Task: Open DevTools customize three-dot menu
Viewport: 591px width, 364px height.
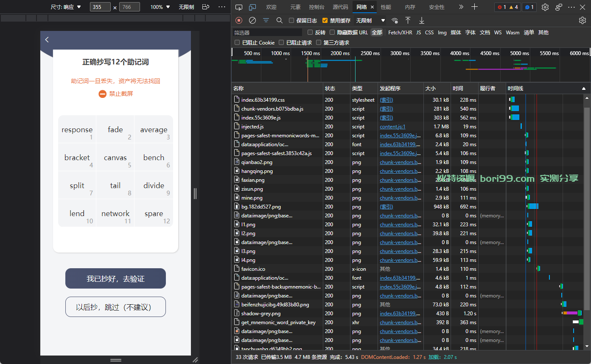Action: [x=572, y=7]
